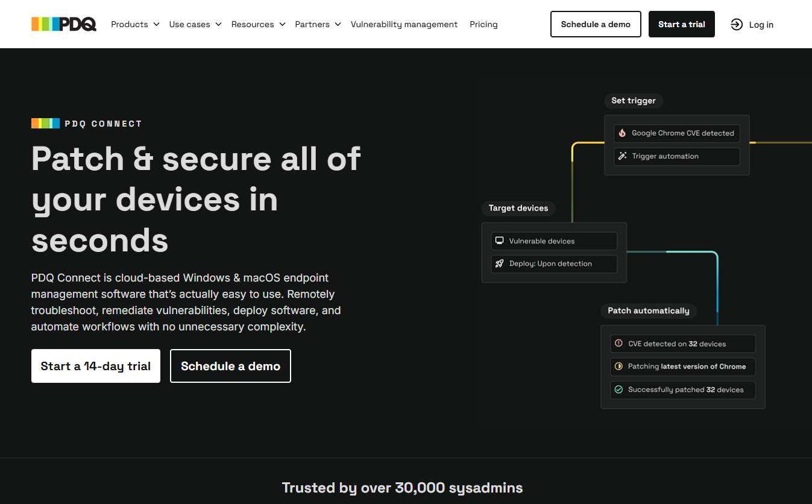Expand the Resources menu chevron
This screenshot has width=812, height=504.
282,25
